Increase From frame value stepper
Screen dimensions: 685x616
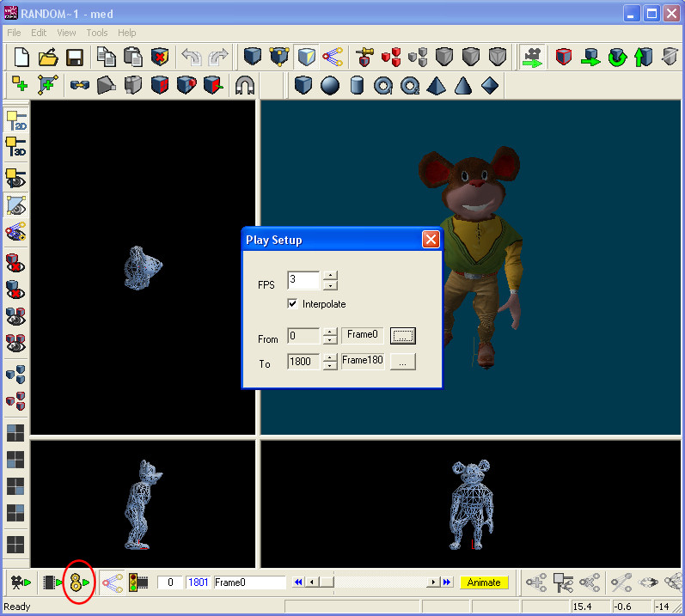pyautogui.click(x=330, y=332)
